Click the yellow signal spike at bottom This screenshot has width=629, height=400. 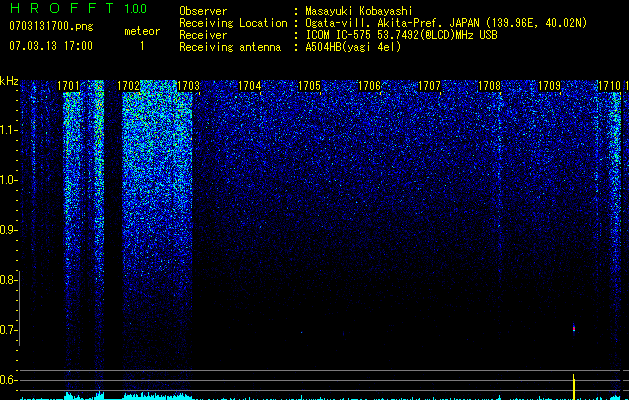coord(574,386)
